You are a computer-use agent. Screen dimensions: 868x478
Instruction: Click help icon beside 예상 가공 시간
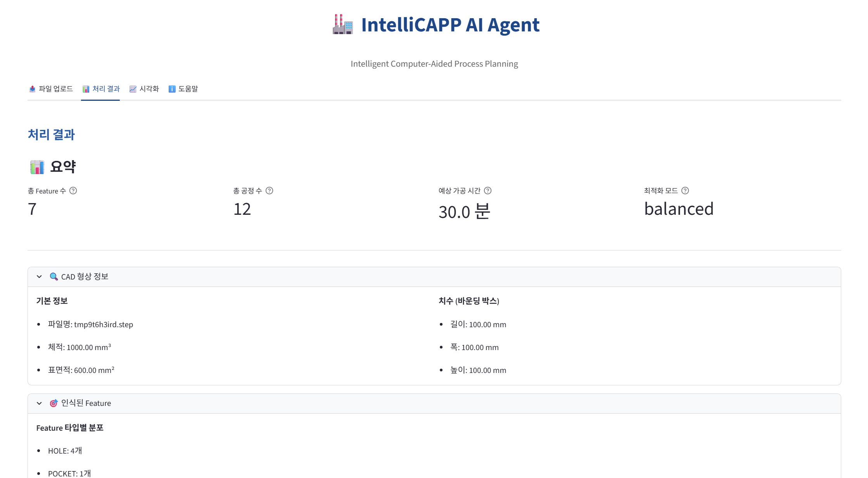488,191
